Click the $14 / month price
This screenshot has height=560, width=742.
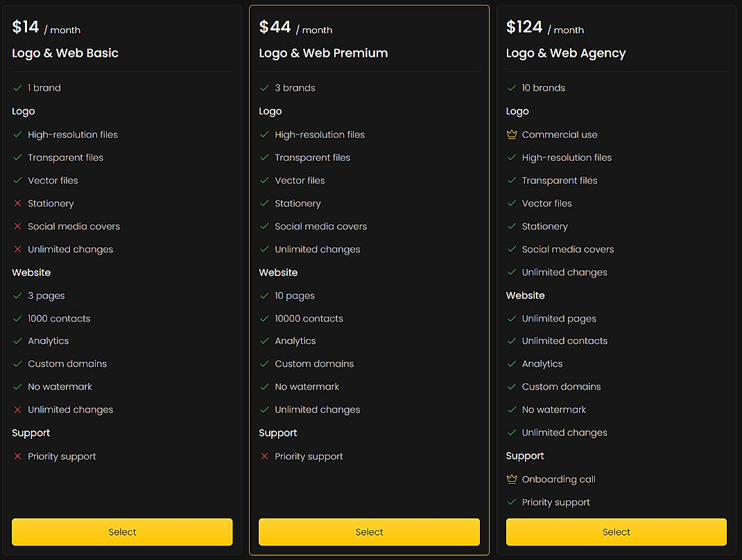pyautogui.click(x=46, y=28)
